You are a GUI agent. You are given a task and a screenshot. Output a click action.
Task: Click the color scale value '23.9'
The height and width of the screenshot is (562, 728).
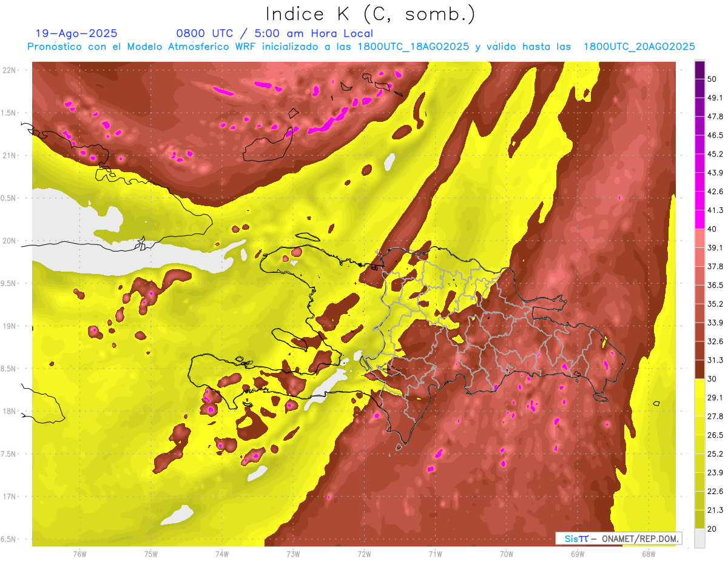coord(715,473)
